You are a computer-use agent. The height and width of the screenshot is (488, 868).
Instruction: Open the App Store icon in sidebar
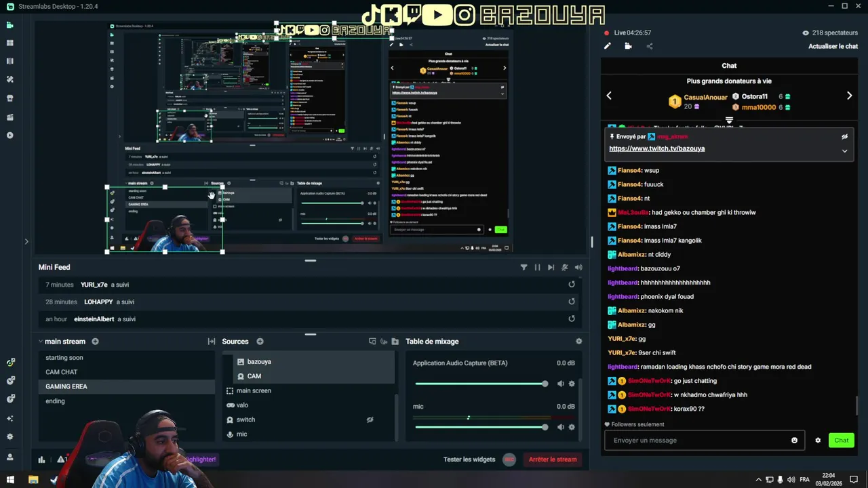point(9,98)
